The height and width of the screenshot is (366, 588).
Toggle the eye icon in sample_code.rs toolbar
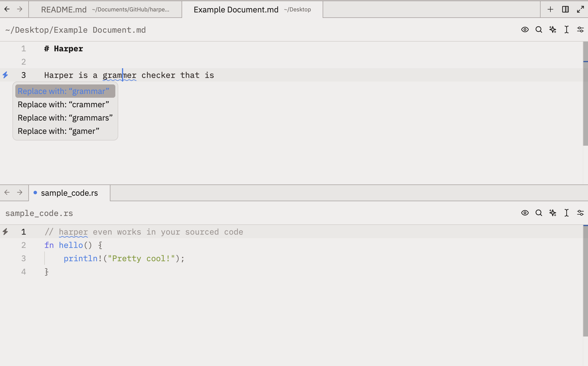coord(525,213)
